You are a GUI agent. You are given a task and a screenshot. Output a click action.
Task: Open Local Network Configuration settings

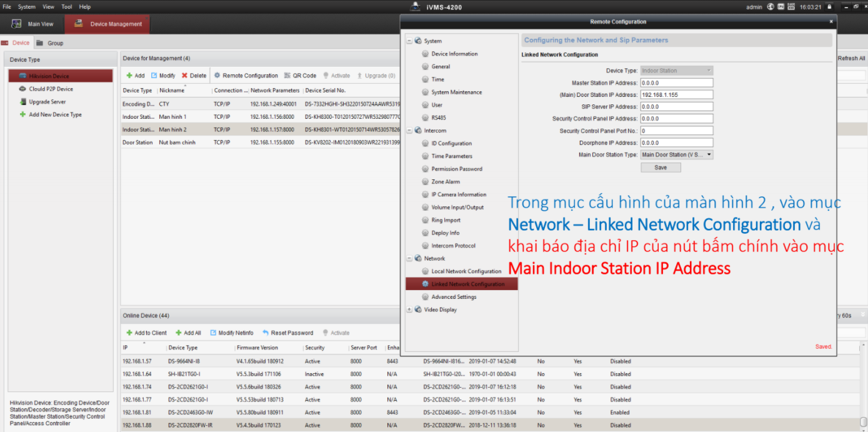tap(466, 271)
